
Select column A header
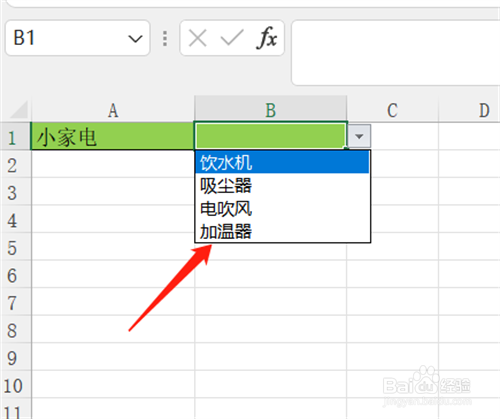(113, 110)
